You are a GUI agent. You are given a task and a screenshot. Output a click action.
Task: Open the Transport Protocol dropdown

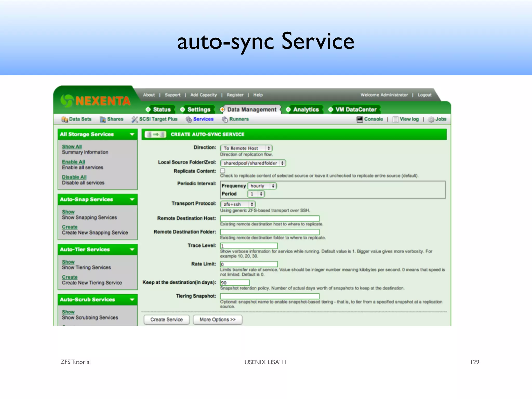[x=238, y=204]
